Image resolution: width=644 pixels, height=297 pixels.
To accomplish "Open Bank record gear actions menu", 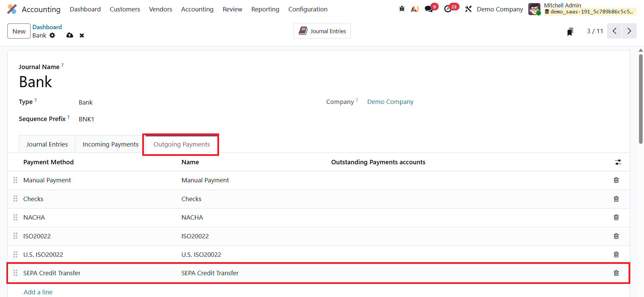I will pyautogui.click(x=52, y=35).
